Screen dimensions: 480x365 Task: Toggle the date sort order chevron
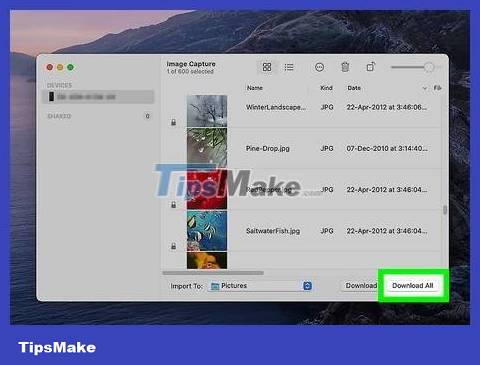[424, 88]
